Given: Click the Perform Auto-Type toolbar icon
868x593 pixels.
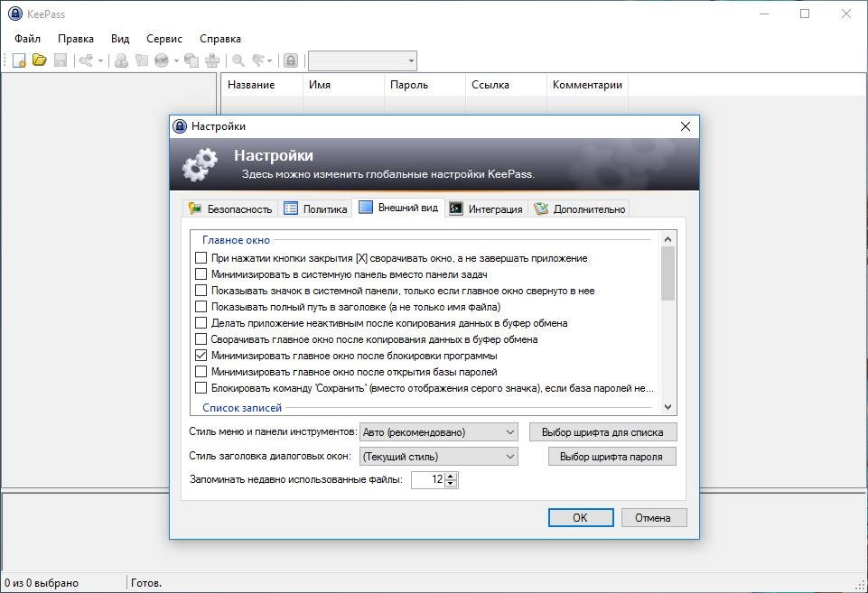Looking at the screenshot, I should pyautogui.click(x=212, y=60).
